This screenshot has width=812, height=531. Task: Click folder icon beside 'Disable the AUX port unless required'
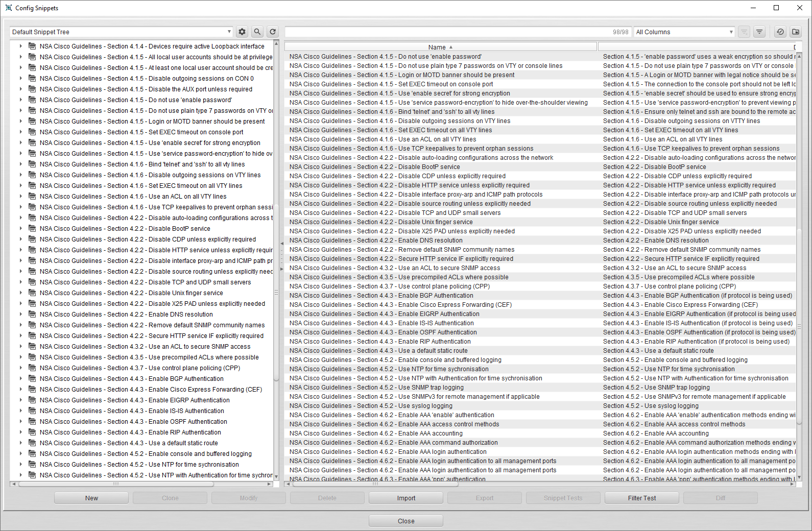coord(32,89)
